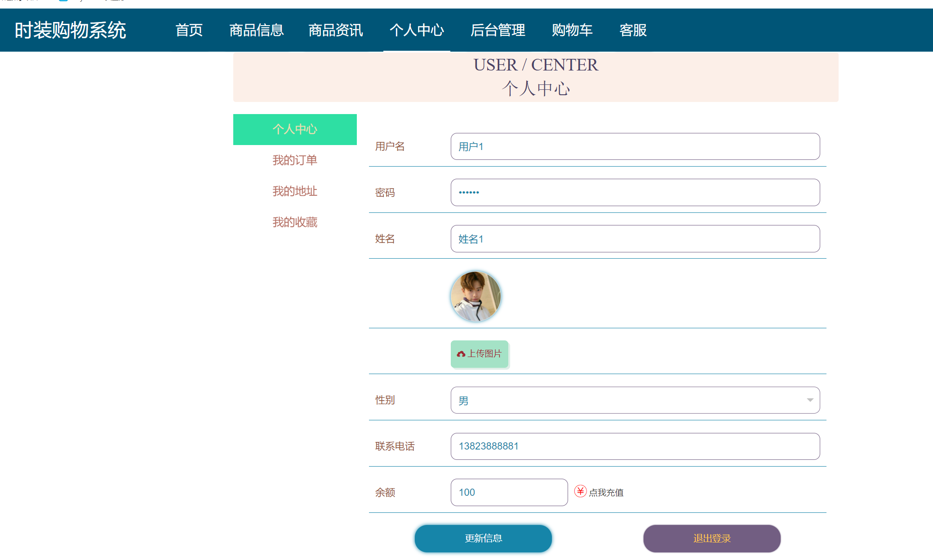Screen dimensions: 933x560
Task: Navigate to 首页 in the top menu
Action: [189, 30]
